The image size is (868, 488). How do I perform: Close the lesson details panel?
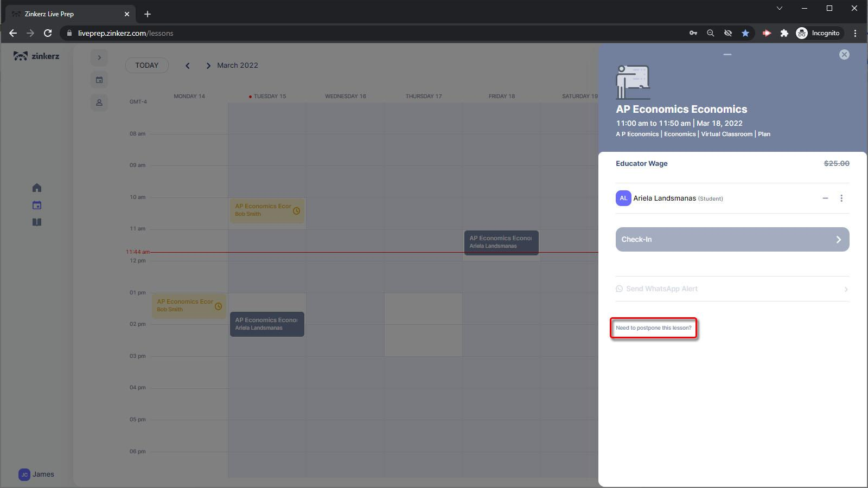[x=844, y=54]
